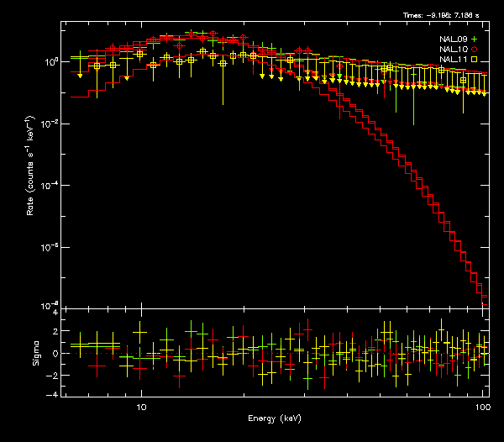Click the 10 tick label on energy axis
Image resolution: width=504 pixels, height=442 pixels.
(141, 407)
